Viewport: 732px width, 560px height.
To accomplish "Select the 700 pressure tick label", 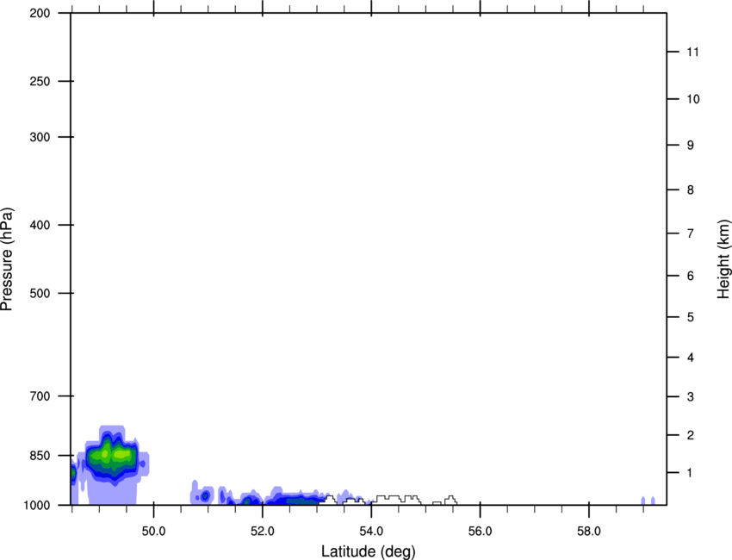I will [40, 396].
